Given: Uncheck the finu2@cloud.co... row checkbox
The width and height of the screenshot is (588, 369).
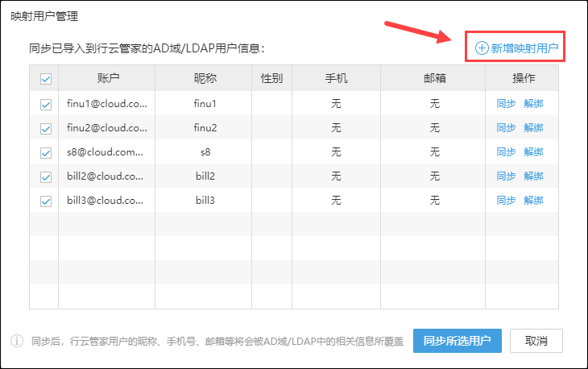Looking at the screenshot, I should click(45, 127).
